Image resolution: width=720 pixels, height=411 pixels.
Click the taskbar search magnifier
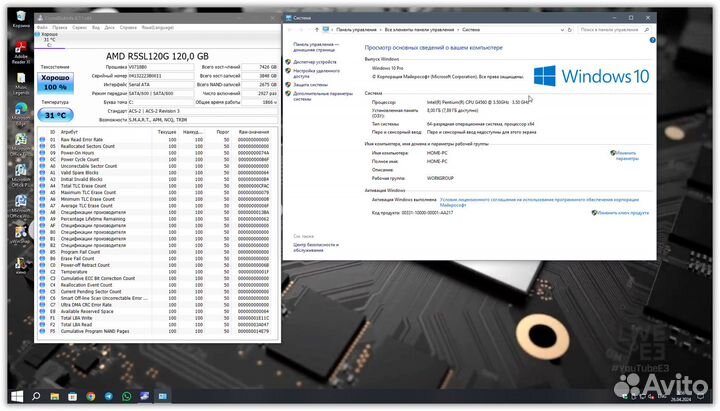click(36, 396)
